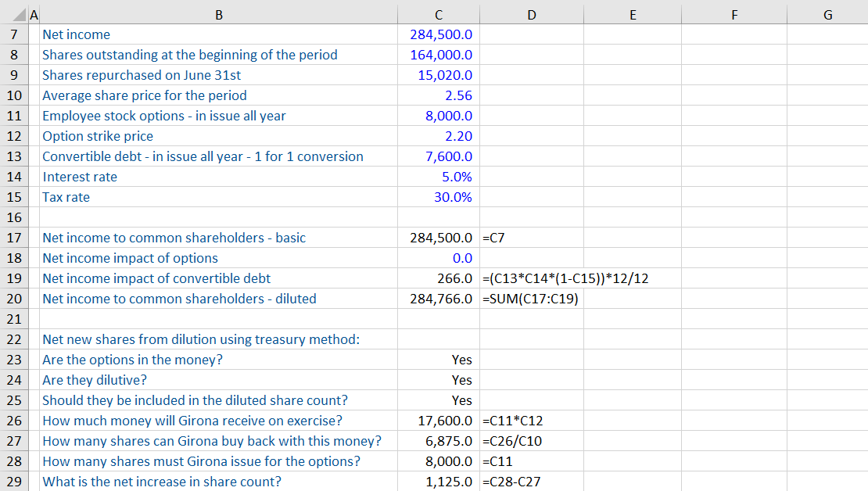Screen dimensions: 868x491
Task: Click the =SUM(C17:C19) formula text cell
Action: pyautogui.click(x=532, y=299)
